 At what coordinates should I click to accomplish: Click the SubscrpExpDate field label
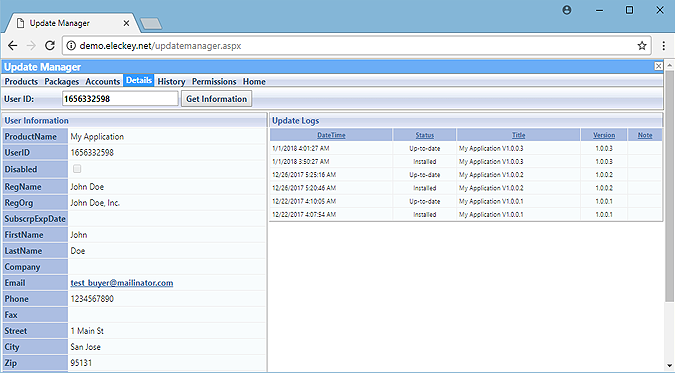point(35,219)
